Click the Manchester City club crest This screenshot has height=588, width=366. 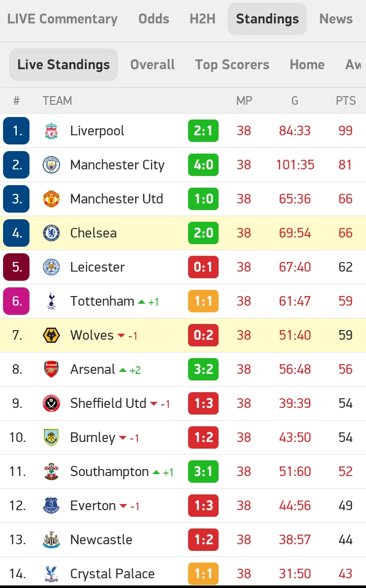(x=51, y=165)
